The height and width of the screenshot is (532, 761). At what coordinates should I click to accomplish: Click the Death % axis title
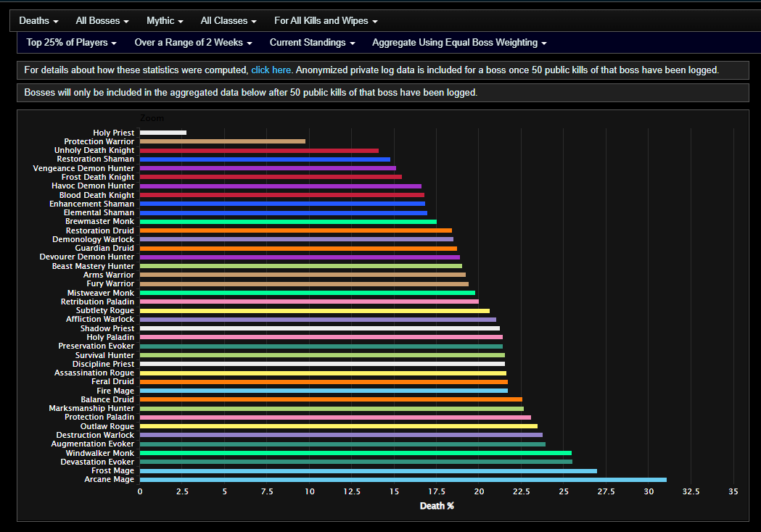tap(437, 506)
